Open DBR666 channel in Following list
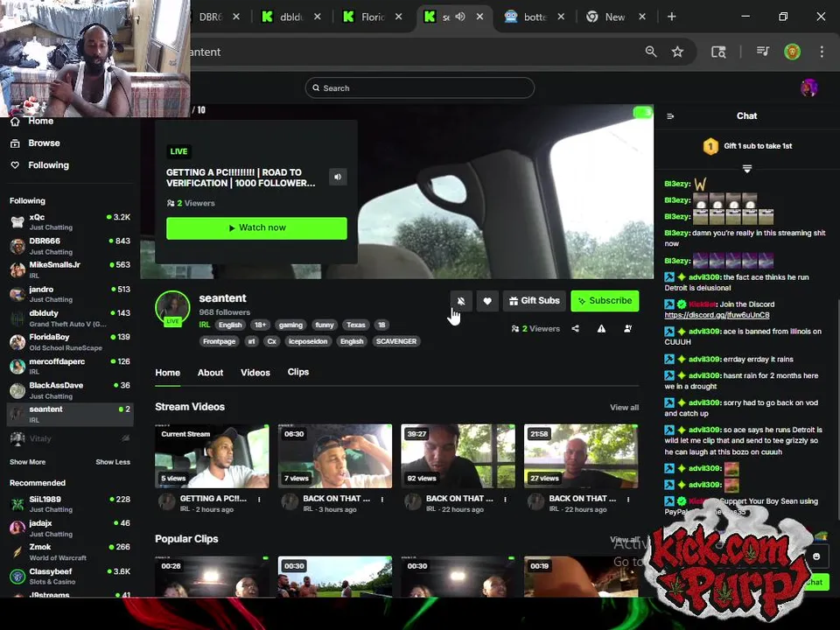The height and width of the screenshot is (630, 840). click(70, 246)
